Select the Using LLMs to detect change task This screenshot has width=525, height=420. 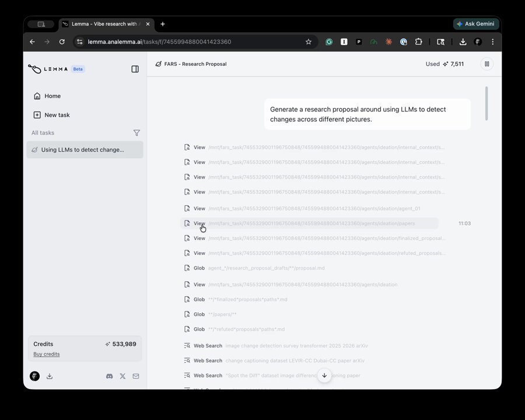pyautogui.click(x=85, y=150)
